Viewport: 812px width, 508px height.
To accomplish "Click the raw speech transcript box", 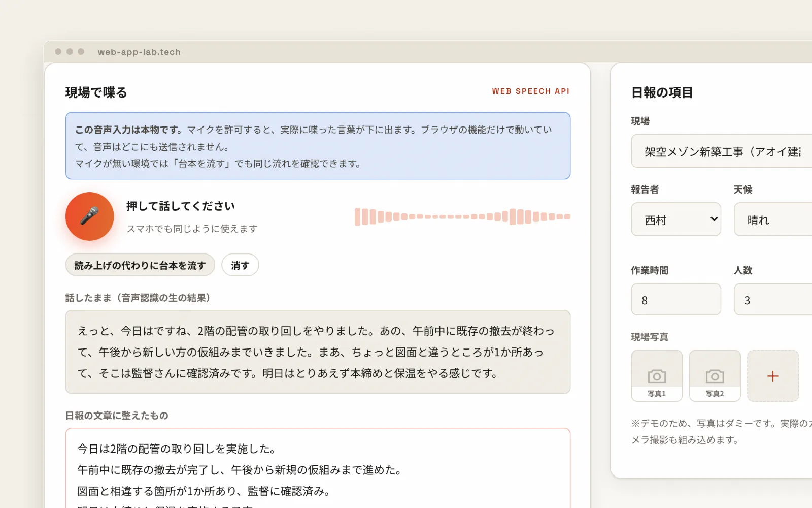I will pos(318,352).
